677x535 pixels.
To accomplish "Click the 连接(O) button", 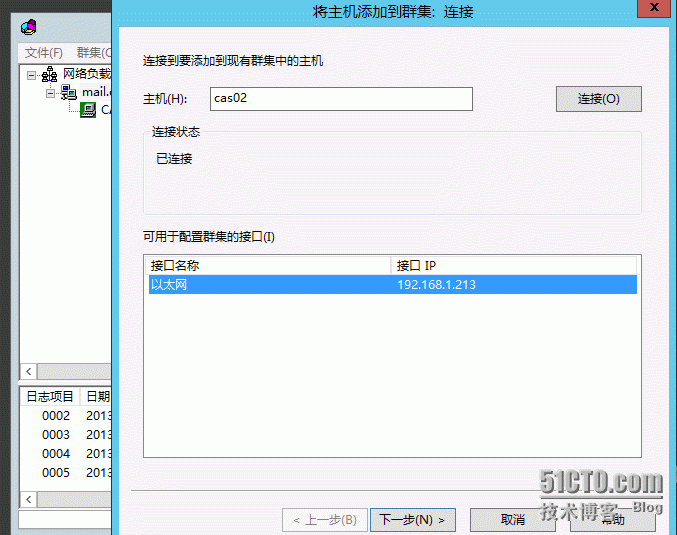I will pos(598,99).
